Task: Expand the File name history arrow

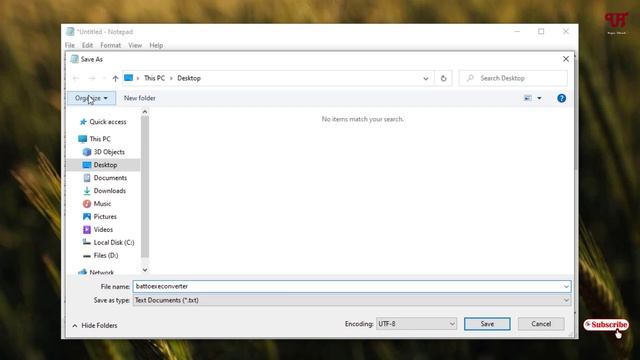Action: point(566,287)
